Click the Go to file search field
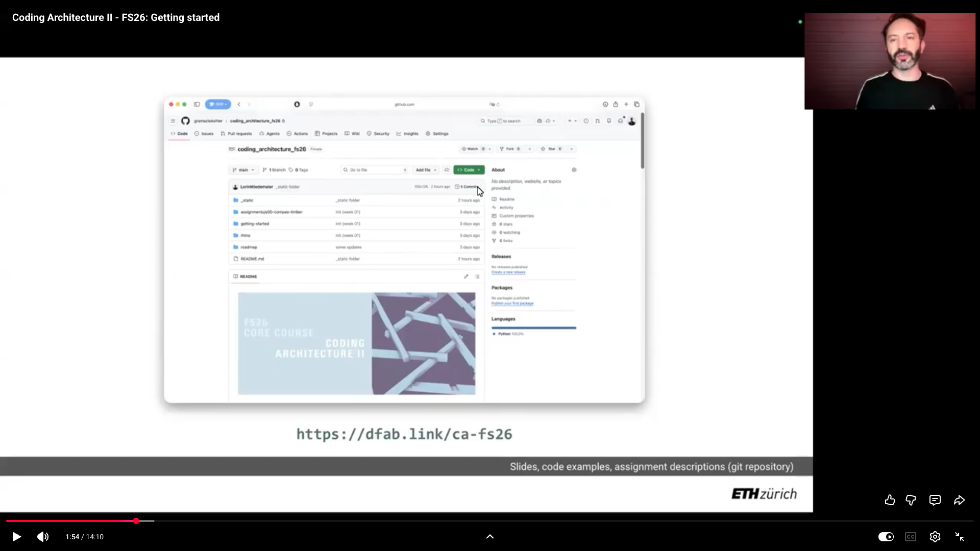 tap(374, 170)
